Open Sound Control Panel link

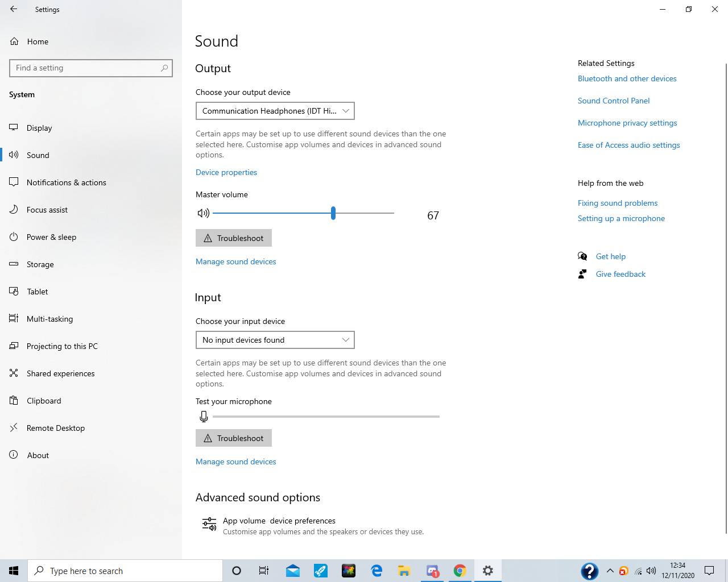[614, 101]
